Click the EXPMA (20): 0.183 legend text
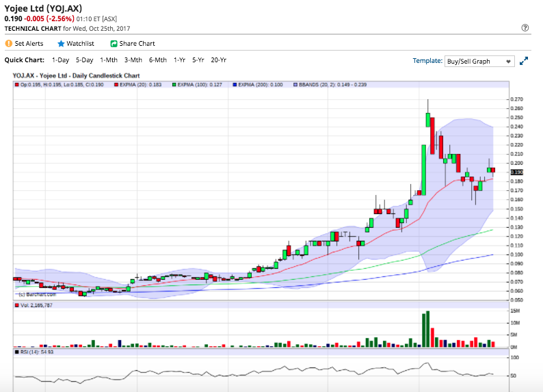The image size is (543, 392). point(141,85)
